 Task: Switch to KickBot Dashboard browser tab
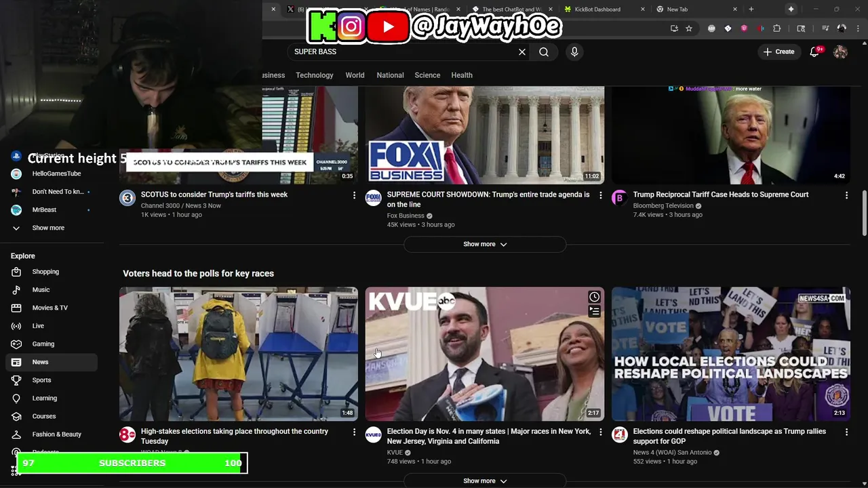[x=604, y=9]
